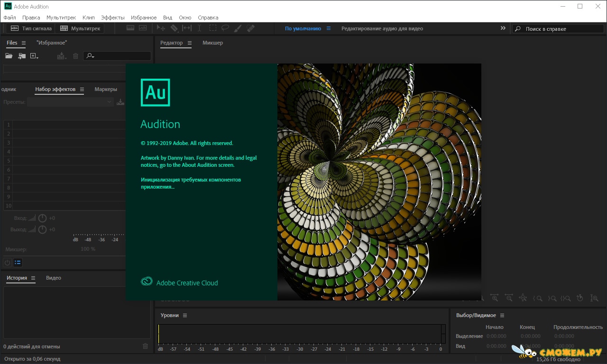Screen dimensions: 607x364
Task: Click the rightmost amplitude zoom in icon
Action: click(594, 298)
